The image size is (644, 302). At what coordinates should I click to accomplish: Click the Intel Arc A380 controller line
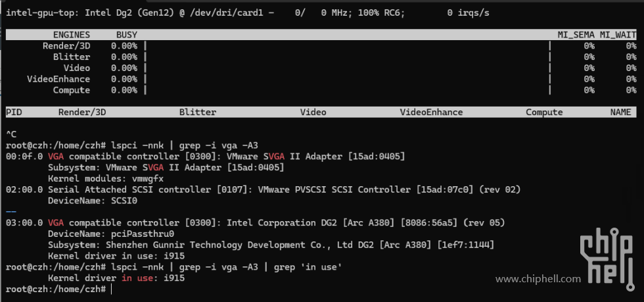click(256, 222)
